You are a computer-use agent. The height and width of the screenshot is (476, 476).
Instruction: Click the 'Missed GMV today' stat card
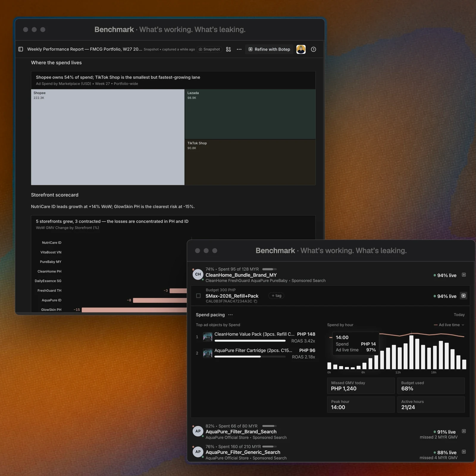[361, 386]
